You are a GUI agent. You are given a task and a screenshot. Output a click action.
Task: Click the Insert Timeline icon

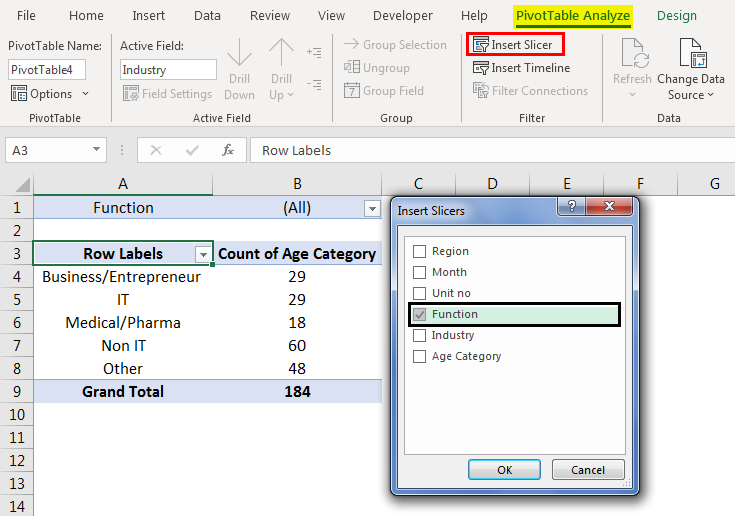tap(481, 68)
